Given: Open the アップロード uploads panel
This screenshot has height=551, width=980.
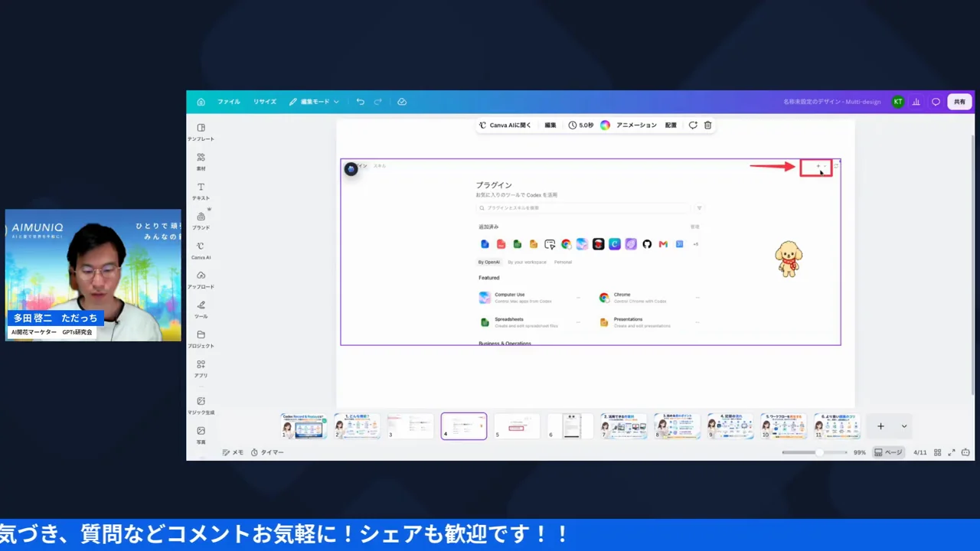Looking at the screenshot, I should [x=201, y=280].
